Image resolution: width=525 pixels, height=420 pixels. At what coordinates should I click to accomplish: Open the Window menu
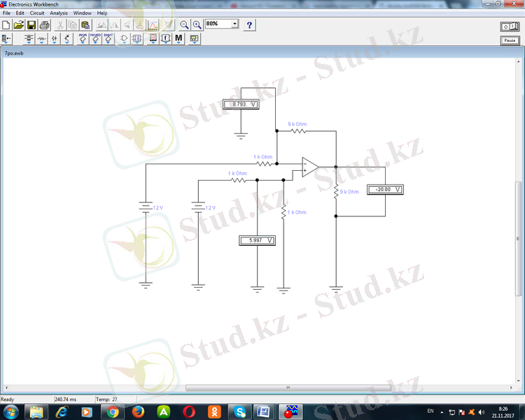[x=83, y=13]
